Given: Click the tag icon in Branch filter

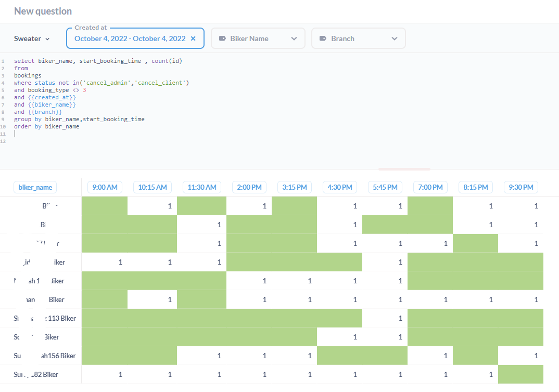Looking at the screenshot, I should (x=323, y=38).
